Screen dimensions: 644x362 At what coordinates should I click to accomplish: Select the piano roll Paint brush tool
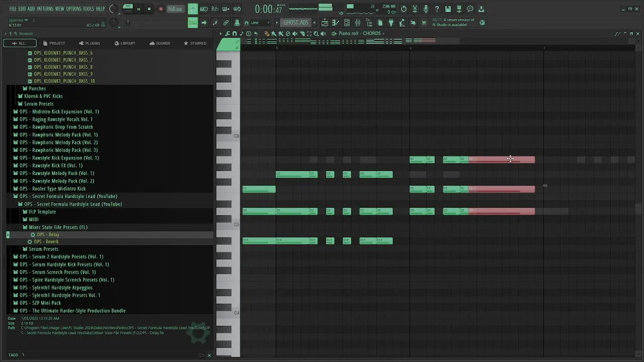274,34
